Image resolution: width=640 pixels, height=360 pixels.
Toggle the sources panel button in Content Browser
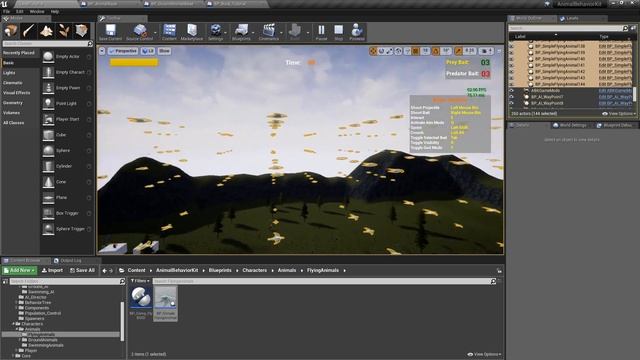coord(5,281)
